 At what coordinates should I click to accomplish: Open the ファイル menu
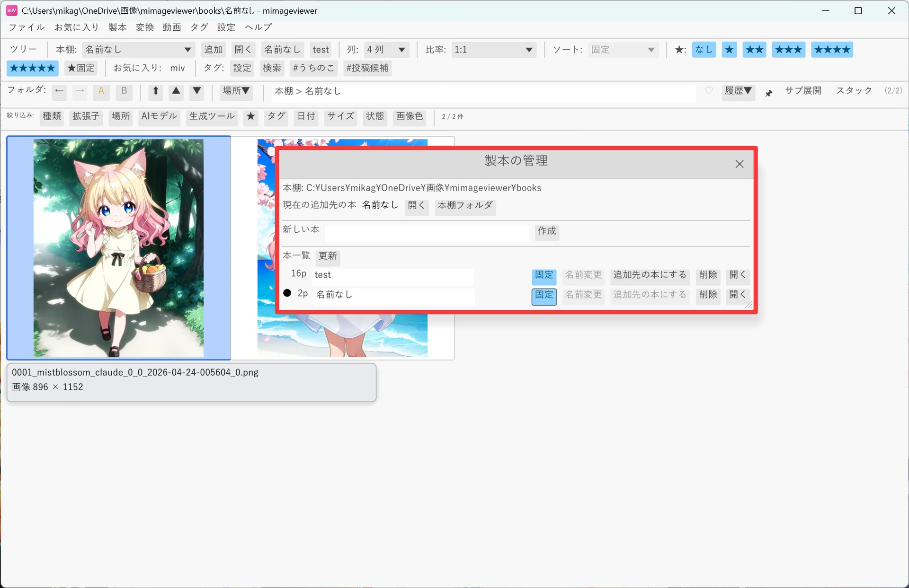[27, 27]
